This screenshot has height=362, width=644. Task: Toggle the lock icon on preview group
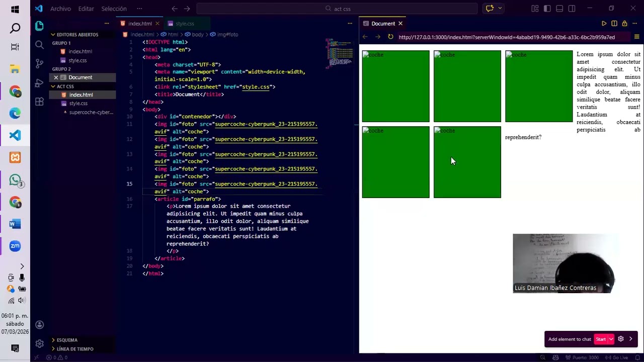[x=624, y=24]
